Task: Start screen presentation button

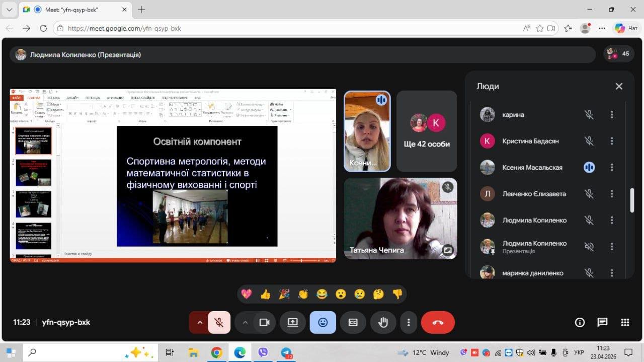Action: click(293, 323)
